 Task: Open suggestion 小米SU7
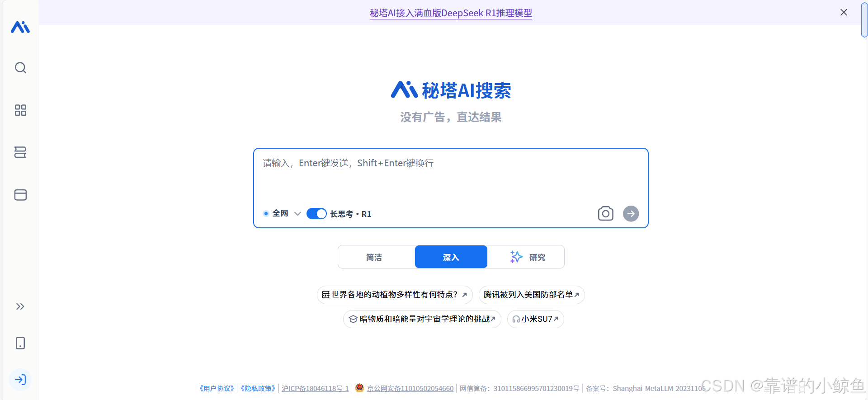(535, 319)
